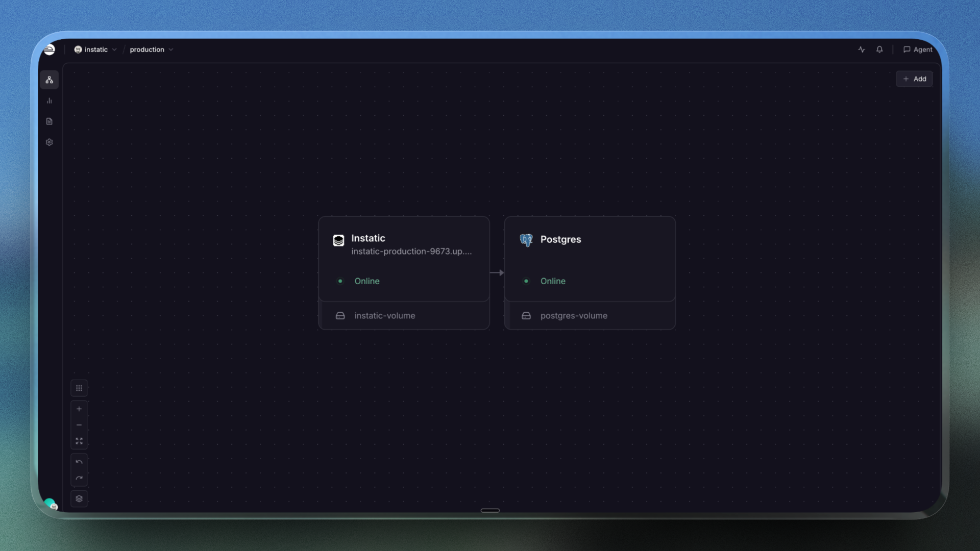Viewport: 980px width, 551px height.
Task: Open the Agent chat panel
Action: click(x=918, y=49)
